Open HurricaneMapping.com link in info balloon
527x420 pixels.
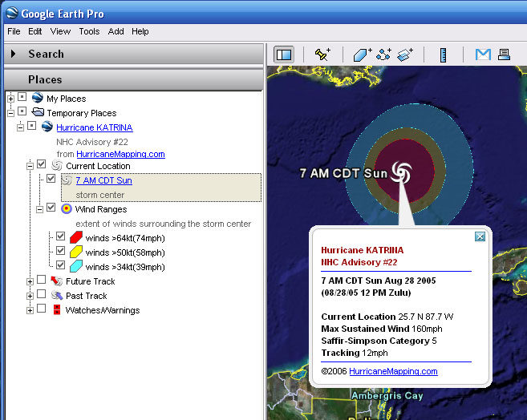[x=393, y=371]
